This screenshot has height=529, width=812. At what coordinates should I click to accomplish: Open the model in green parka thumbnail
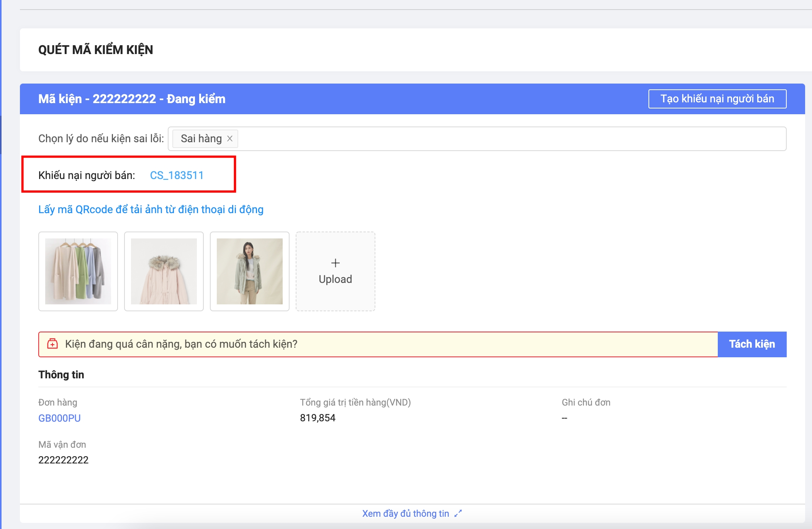coord(250,271)
